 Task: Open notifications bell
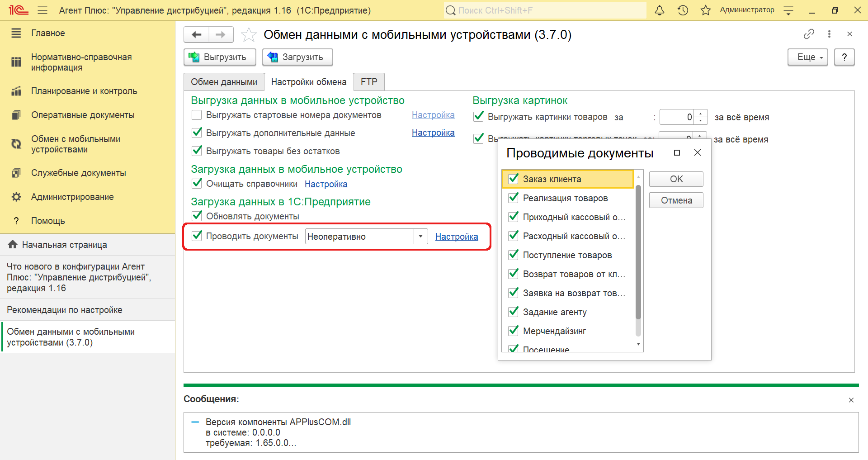point(660,10)
